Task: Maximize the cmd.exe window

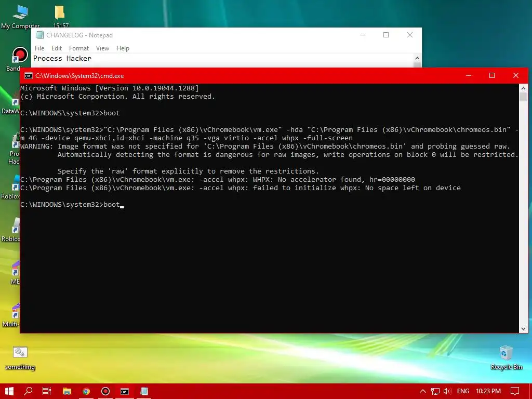Action: [492, 76]
